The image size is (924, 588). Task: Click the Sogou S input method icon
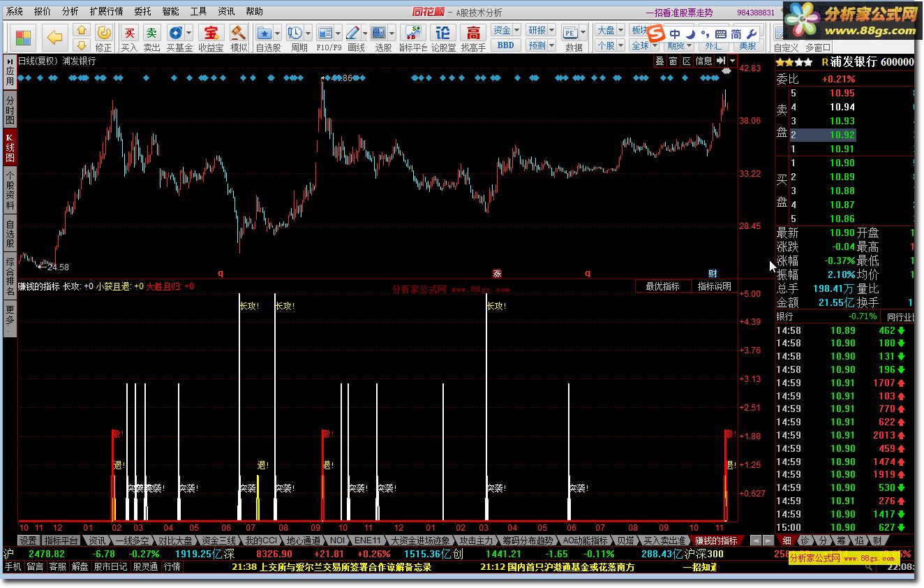(657, 34)
